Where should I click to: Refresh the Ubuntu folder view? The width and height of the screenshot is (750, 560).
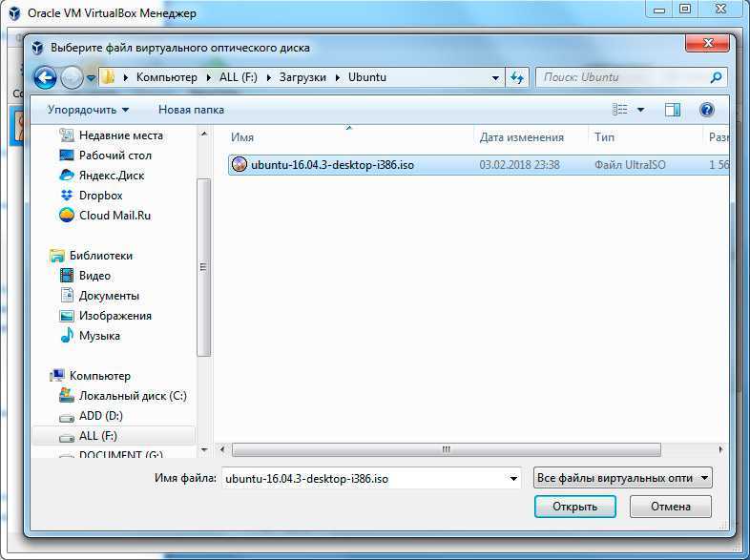(517, 77)
